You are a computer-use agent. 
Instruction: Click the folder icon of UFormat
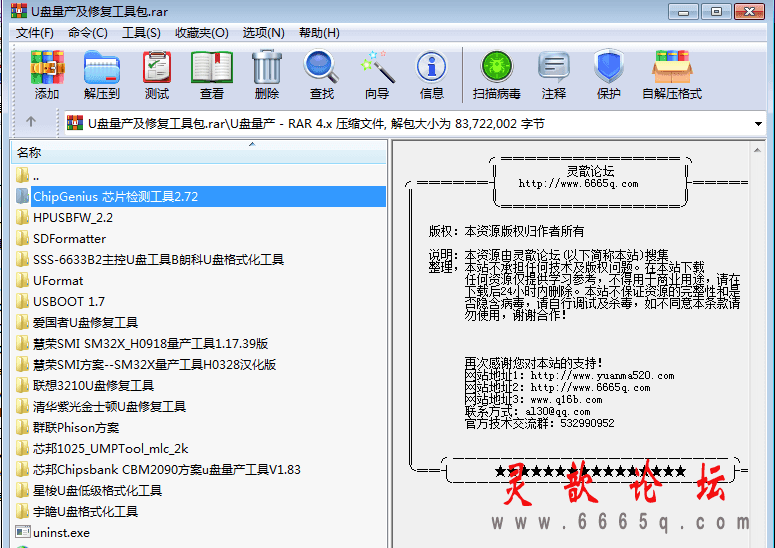[22, 281]
